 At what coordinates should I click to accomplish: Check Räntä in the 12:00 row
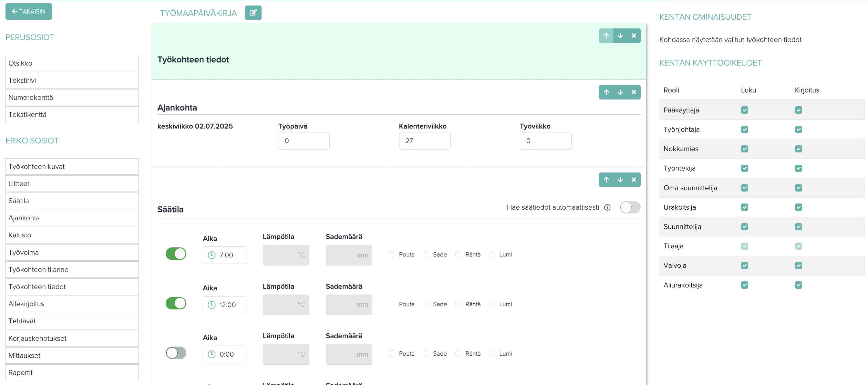[x=458, y=304]
